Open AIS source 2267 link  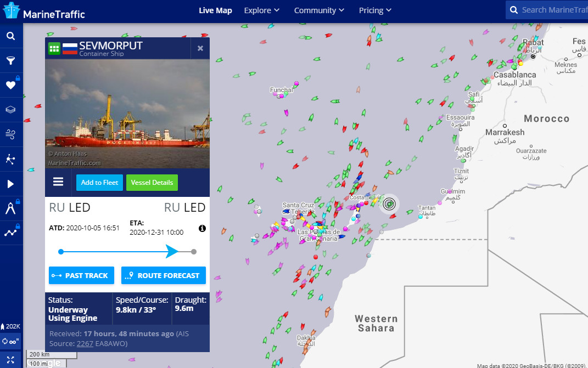(85, 344)
